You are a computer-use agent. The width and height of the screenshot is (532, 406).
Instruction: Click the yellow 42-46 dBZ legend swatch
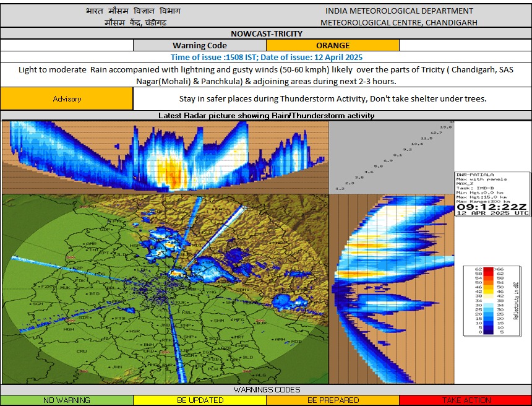[x=488, y=291]
